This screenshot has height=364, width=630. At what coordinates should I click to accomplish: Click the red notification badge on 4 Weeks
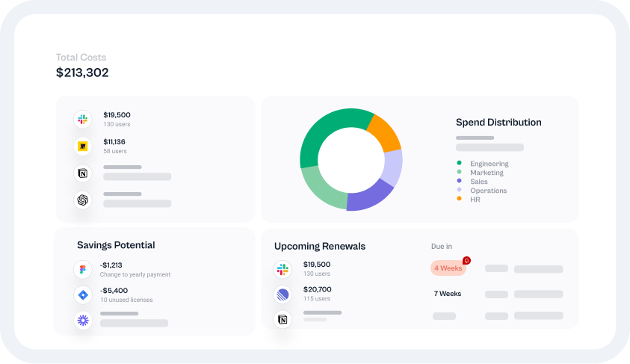pyautogui.click(x=466, y=261)
